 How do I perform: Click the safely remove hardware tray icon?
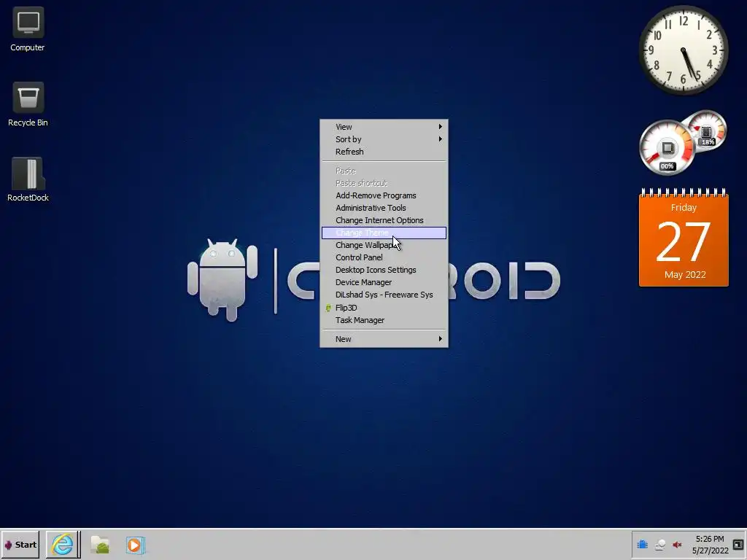pyautogui.click(x=659, y=545)
